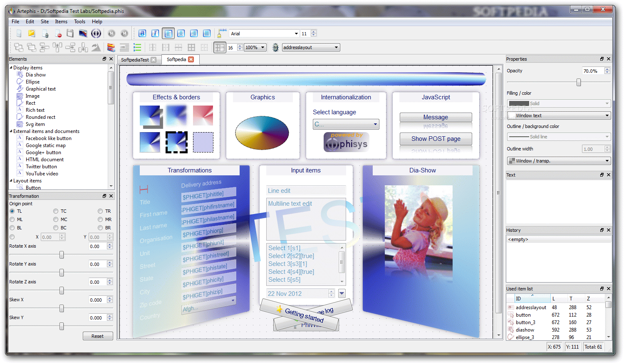
Task: Click the Reset transformation button
Action: 97,336
